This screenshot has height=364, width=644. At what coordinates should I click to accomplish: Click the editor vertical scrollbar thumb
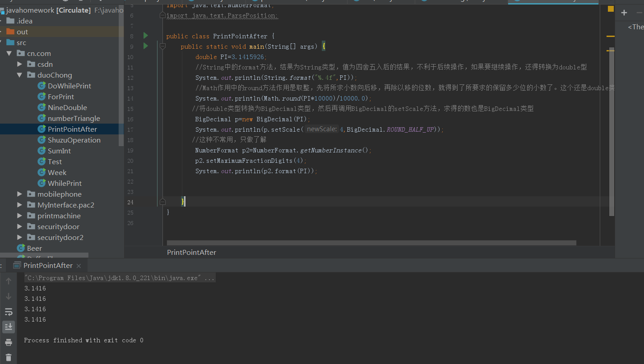pos(612,132)
